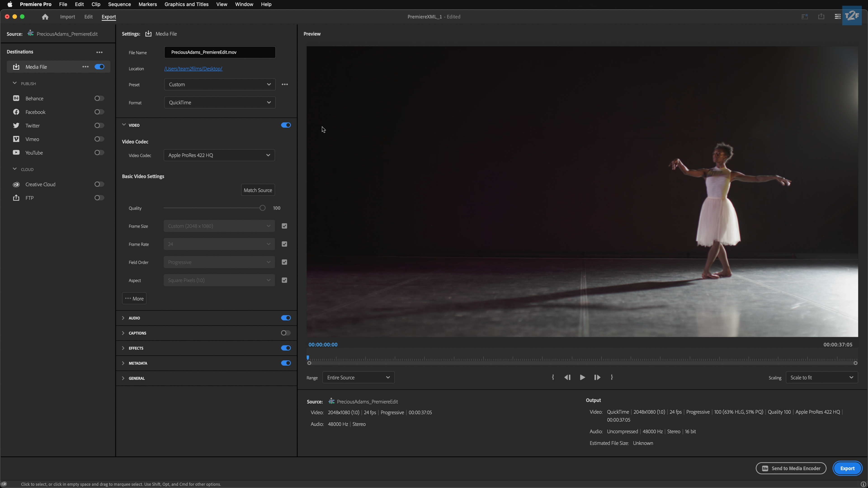Turn on Captions section toggle
Viewport: 868px width, 488px height.
pyautogui.click(x=285, y=333)
